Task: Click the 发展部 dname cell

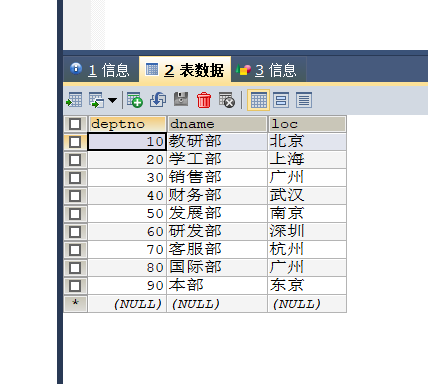Action: pos(217,214)
